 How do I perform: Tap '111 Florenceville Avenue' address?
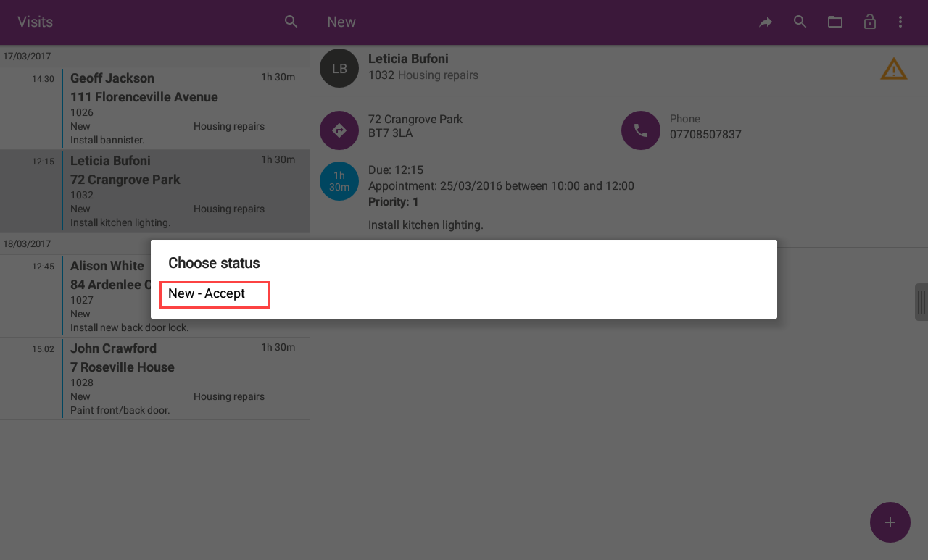pyautogui.click(x=144, y=97)
